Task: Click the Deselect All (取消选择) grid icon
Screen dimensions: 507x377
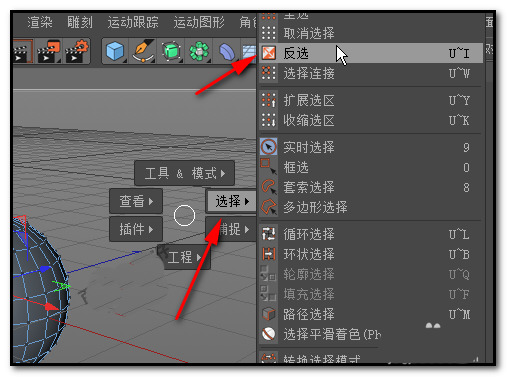Action: tap(269, 33)
